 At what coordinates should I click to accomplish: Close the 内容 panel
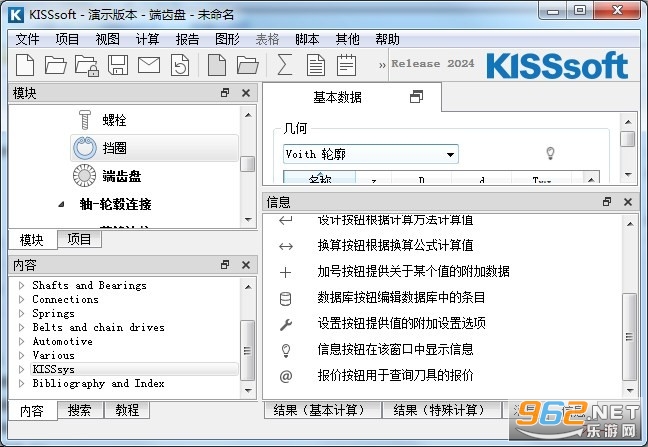[x=246, y=265]
